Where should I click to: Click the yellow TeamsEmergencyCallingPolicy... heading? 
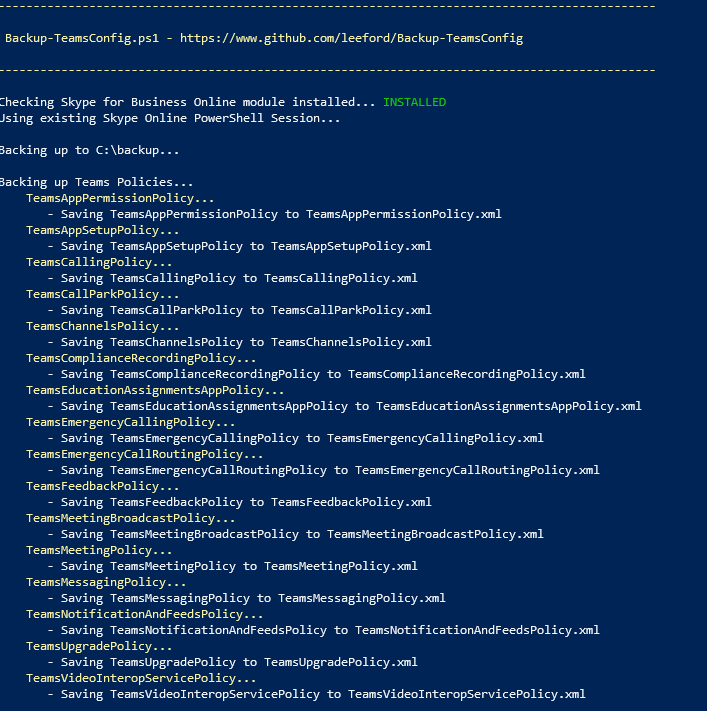pos(131,422)
